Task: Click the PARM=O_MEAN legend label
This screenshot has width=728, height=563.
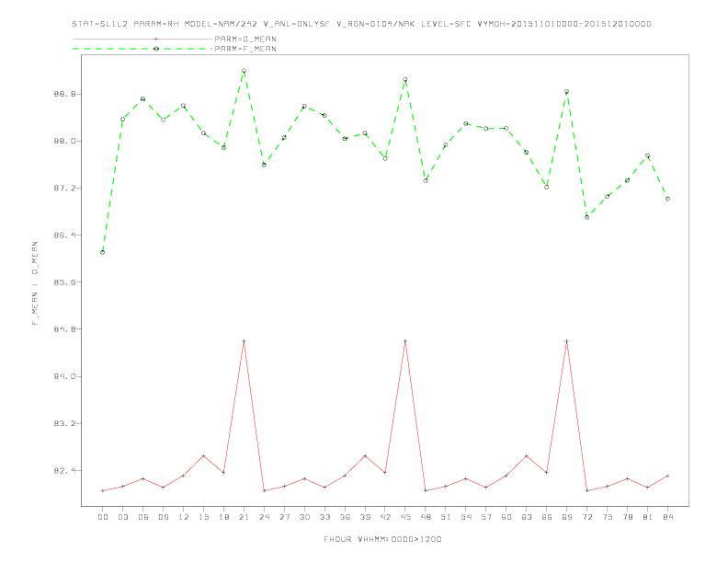Action: 245,39
